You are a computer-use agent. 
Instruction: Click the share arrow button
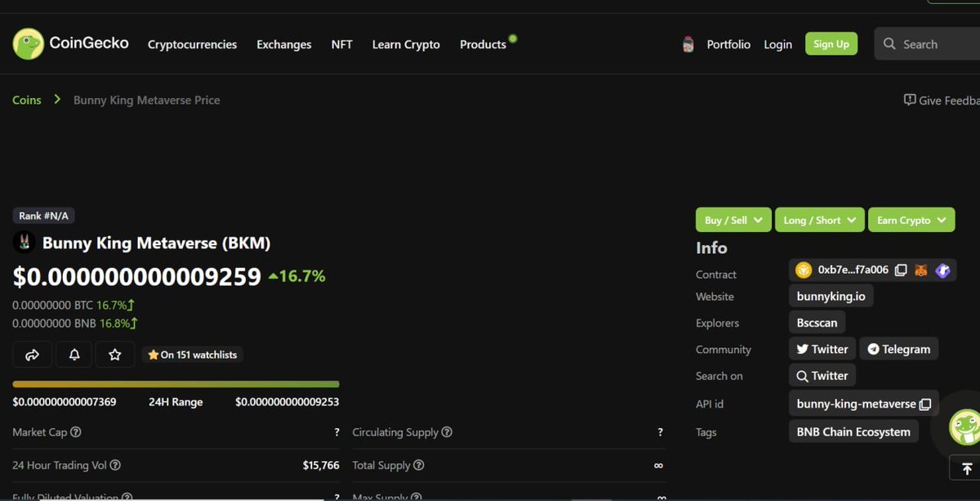[33, 355]
